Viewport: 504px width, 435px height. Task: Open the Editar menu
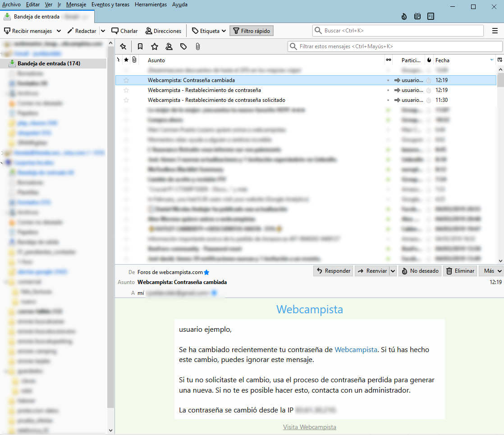[x=33, y=5]
